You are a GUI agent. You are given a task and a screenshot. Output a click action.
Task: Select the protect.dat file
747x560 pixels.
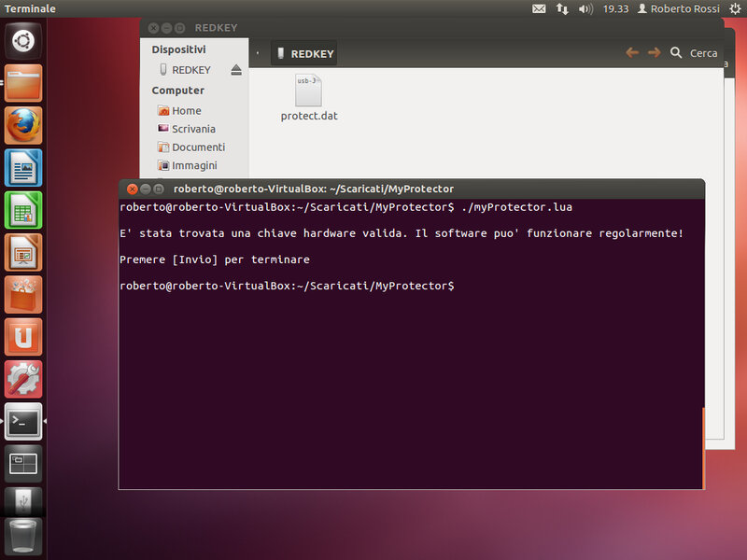point(309,99)
